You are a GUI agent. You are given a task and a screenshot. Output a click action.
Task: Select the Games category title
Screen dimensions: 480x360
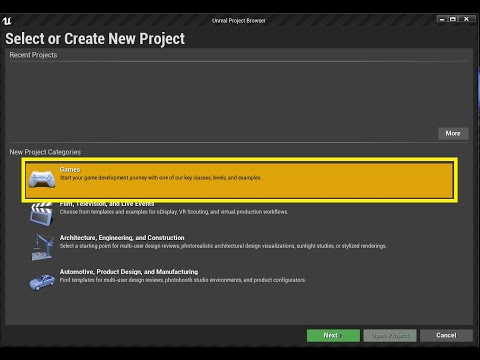click(x=70, y=170)
